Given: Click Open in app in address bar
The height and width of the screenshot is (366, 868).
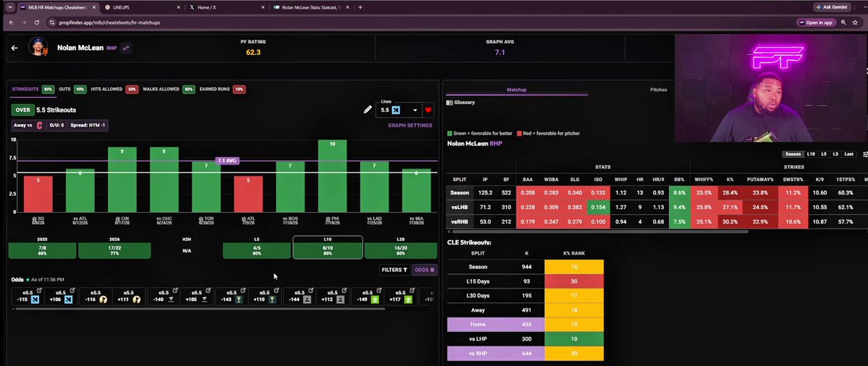Looking at the screenshot, I should tap(816, 22).
